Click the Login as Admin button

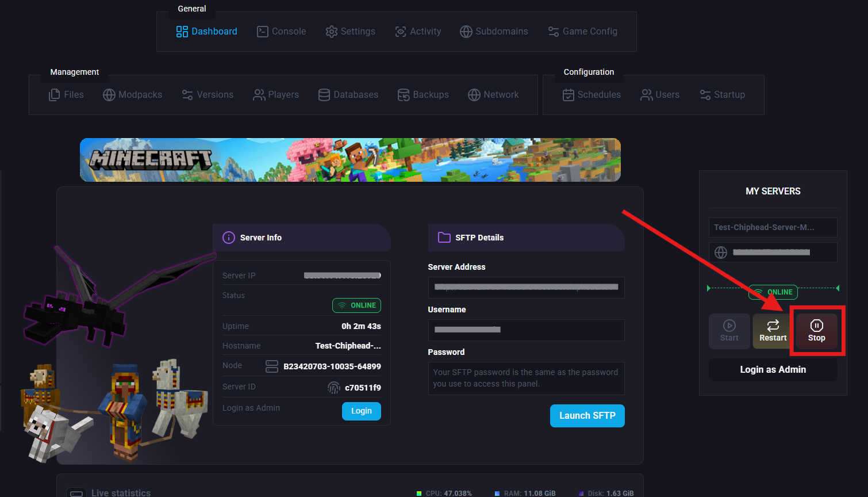click(x=773, y=370)
